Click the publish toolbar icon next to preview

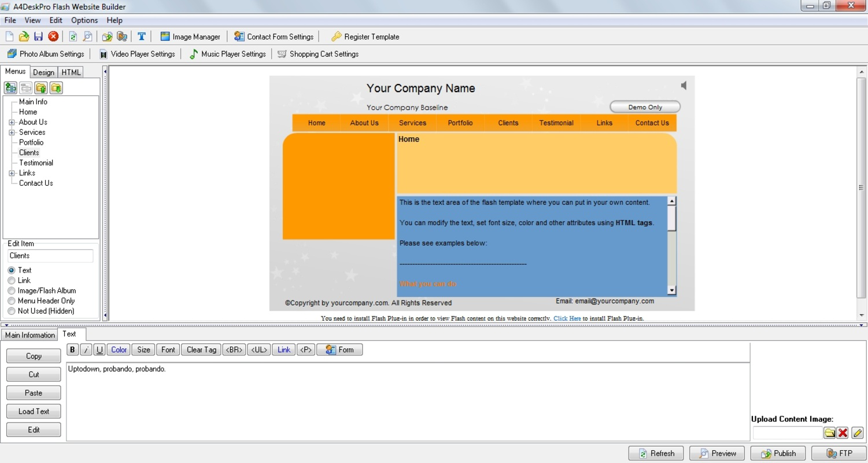point(107,36)
